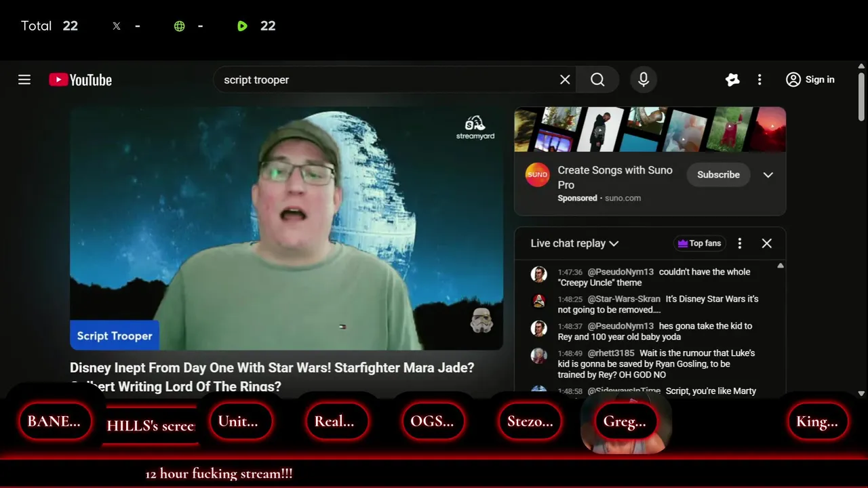
Task: Select the King... participant bubble
Action: pyautogui.click(x=817, y=421)
